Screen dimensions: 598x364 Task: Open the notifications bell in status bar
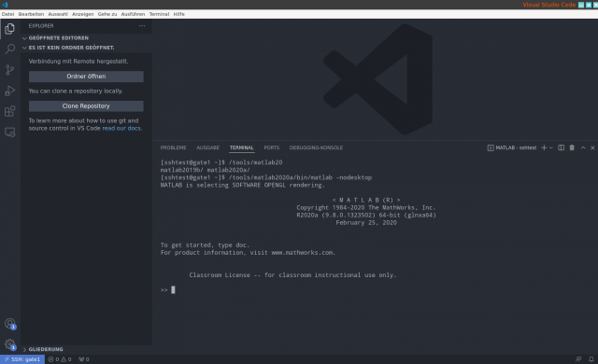coord(591,359)
